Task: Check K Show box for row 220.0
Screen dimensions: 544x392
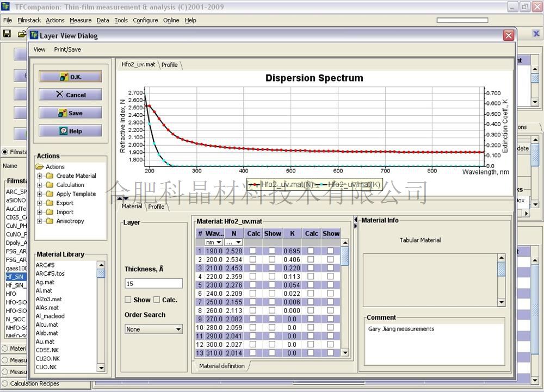Action: [x=330, y=276]
